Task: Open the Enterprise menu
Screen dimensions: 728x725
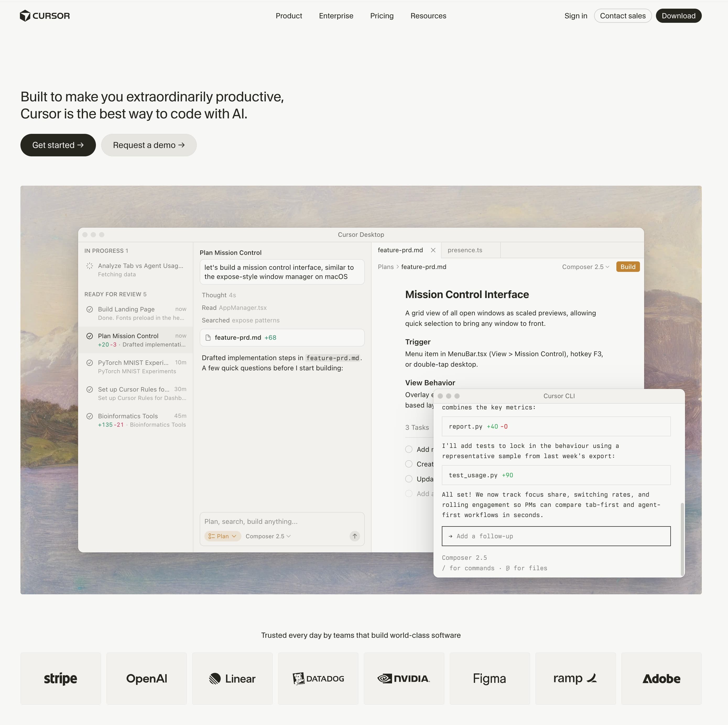Action: (x=336, y=16)
